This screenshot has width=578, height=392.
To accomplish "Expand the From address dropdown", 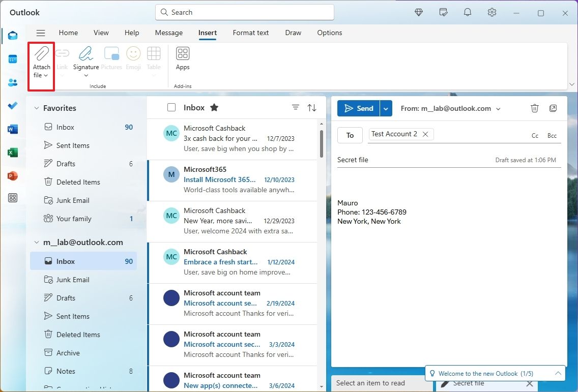I will point(498,108).
